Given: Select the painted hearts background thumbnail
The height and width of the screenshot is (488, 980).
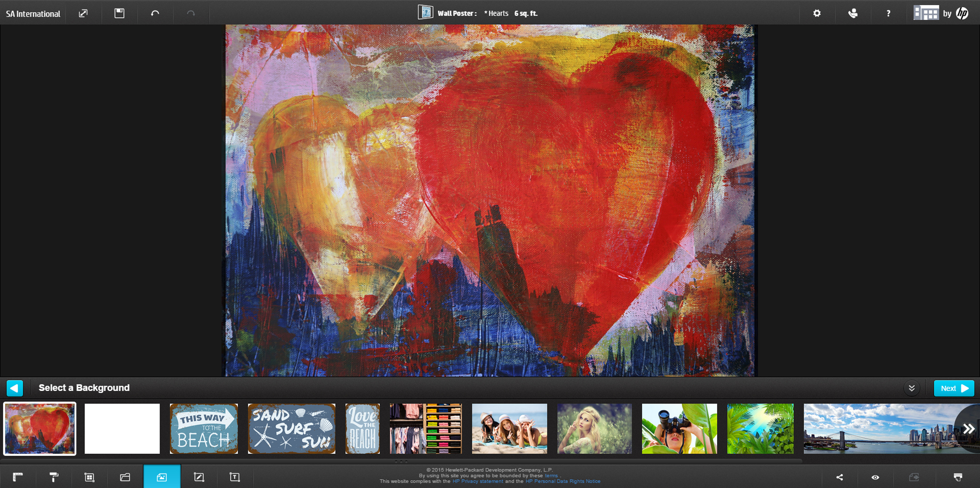Looking at the screenshot, I should 40,429.
